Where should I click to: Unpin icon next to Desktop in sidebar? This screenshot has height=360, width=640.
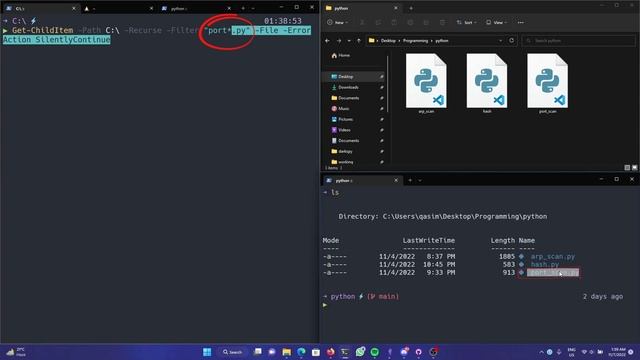382,76
